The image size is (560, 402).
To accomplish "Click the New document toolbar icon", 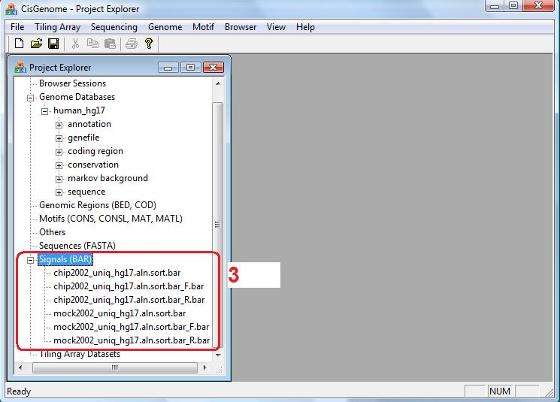I will point(19,44).
